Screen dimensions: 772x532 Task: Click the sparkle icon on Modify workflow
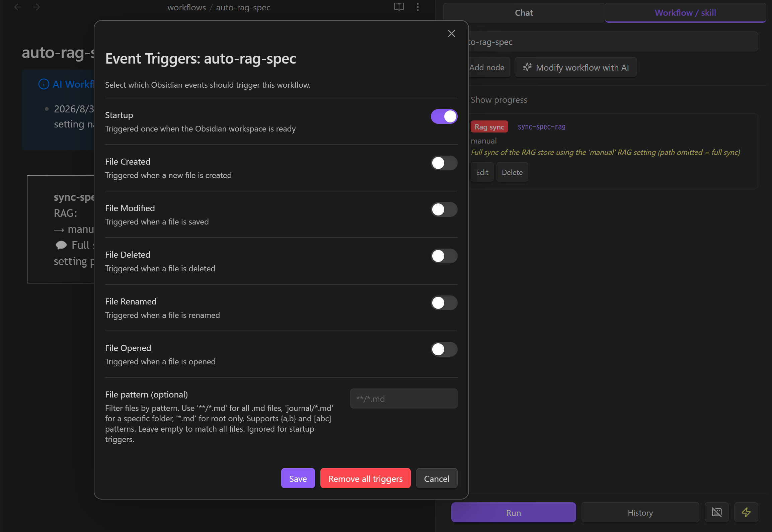tap(527, 67)
